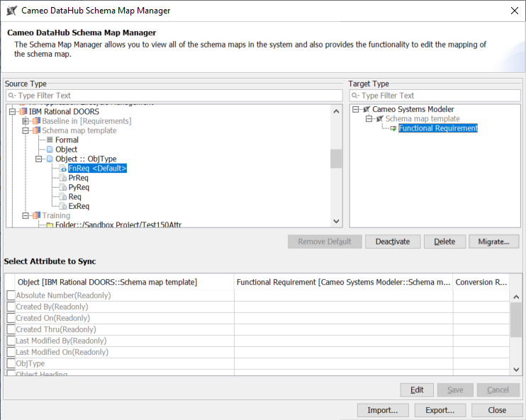Open the Migrate dialog
The width and height of the screenshot is (526, 420).
[493, 242]
